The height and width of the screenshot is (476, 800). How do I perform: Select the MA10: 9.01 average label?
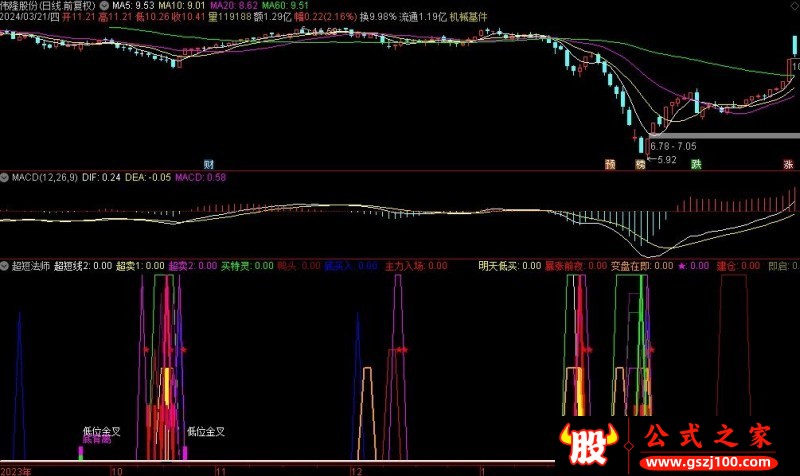182,6
